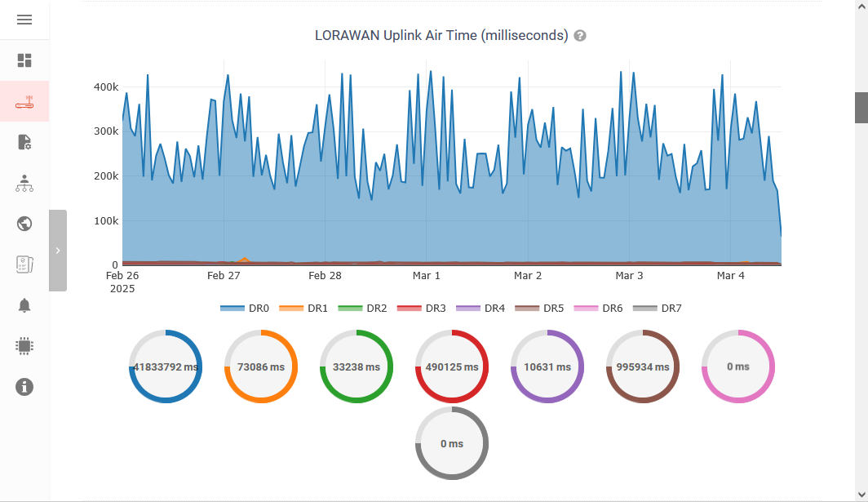Open the hamburger menu
This screenshot has height=502, width=868.
click(x=24, y=20)
